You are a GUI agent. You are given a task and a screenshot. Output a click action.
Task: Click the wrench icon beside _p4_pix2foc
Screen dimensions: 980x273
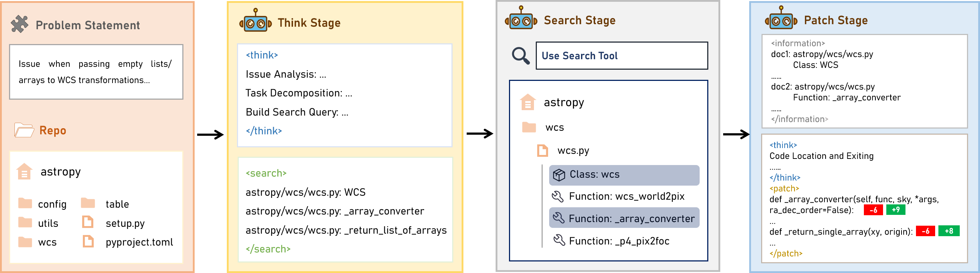click(559, 240)
